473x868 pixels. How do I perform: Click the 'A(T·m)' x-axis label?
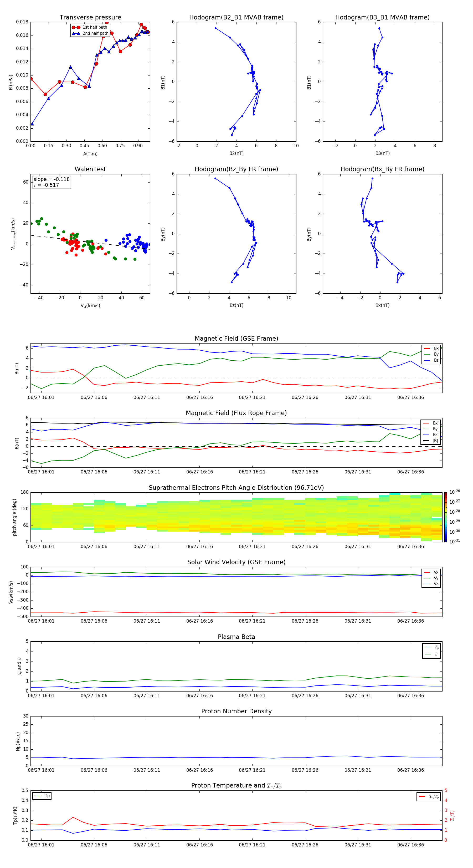[x=90, y=154]
